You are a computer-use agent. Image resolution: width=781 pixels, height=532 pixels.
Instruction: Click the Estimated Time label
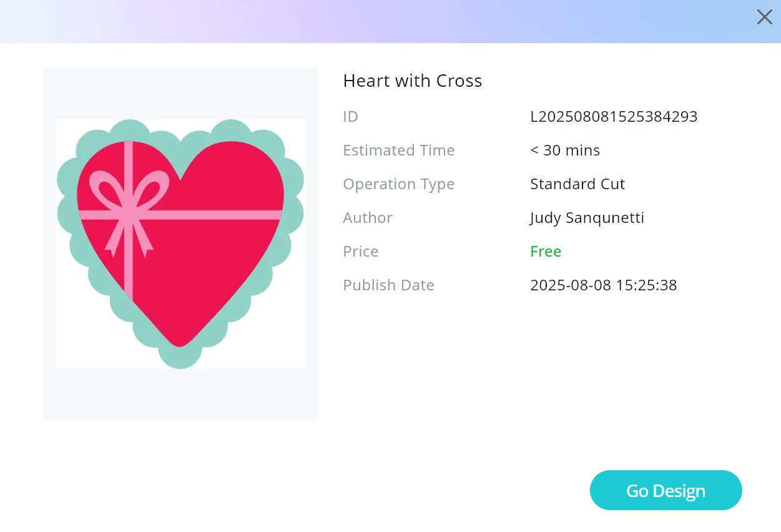pyautogui.click(x=398, y=150)
